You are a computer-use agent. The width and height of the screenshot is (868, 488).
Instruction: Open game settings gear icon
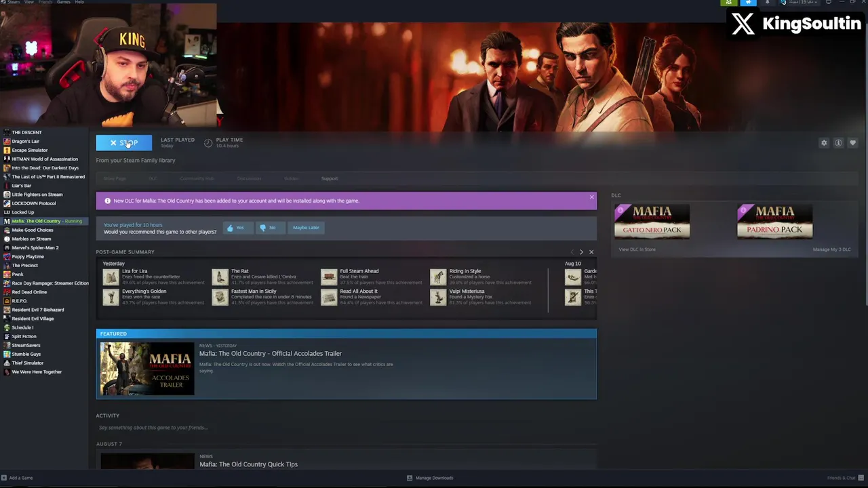824,143
